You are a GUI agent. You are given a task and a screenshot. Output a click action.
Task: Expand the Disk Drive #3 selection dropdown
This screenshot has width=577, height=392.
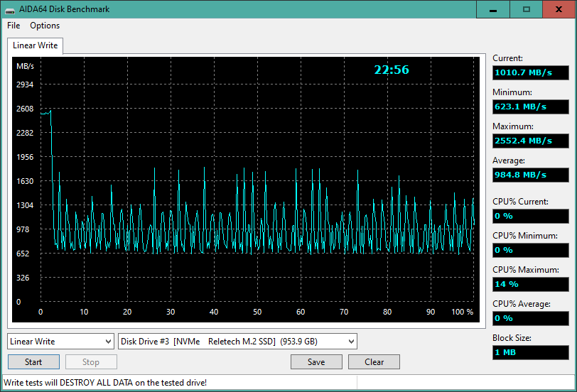pyautogui.click(x=238, y=342)
